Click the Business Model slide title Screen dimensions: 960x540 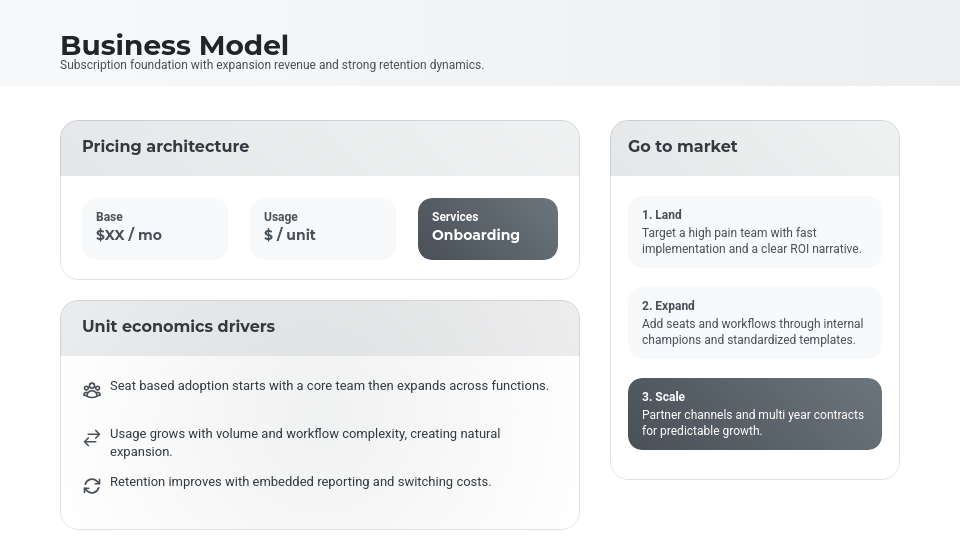point(174,45)
